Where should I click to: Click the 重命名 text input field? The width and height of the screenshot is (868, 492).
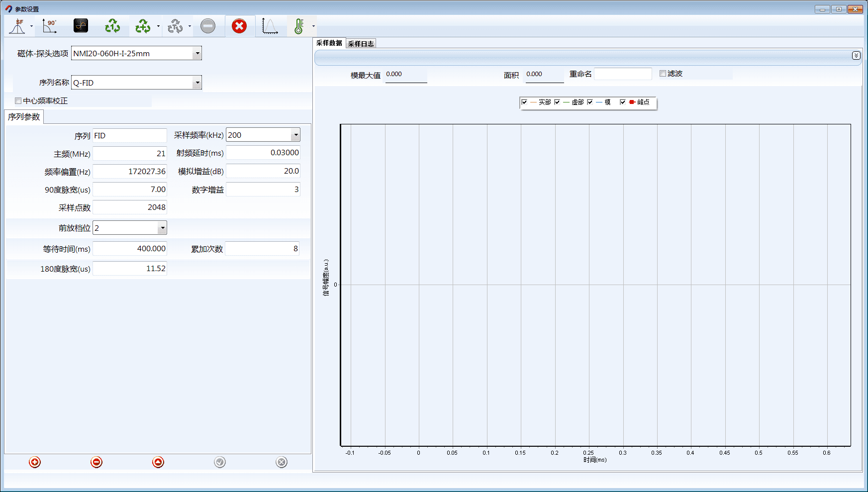pos(622,74)
